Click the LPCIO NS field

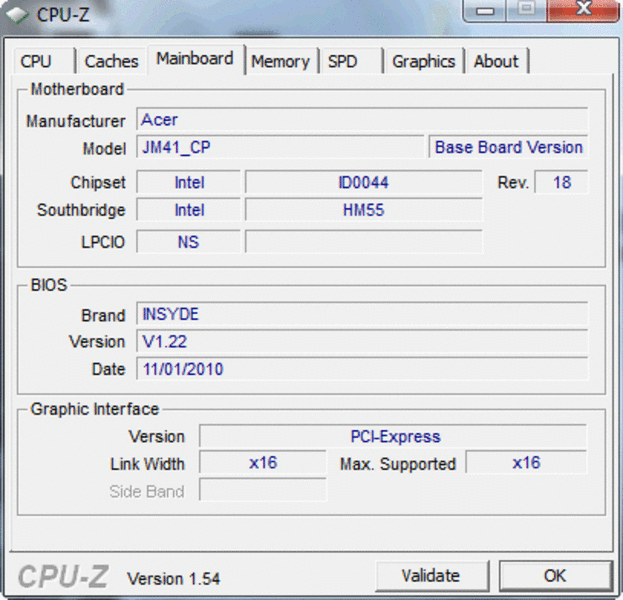point(189,242)
